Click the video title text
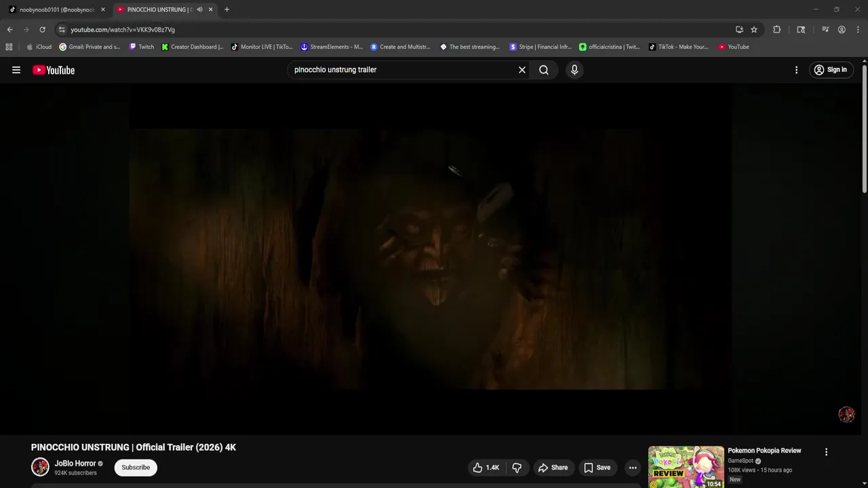 (x=134, y=447)
